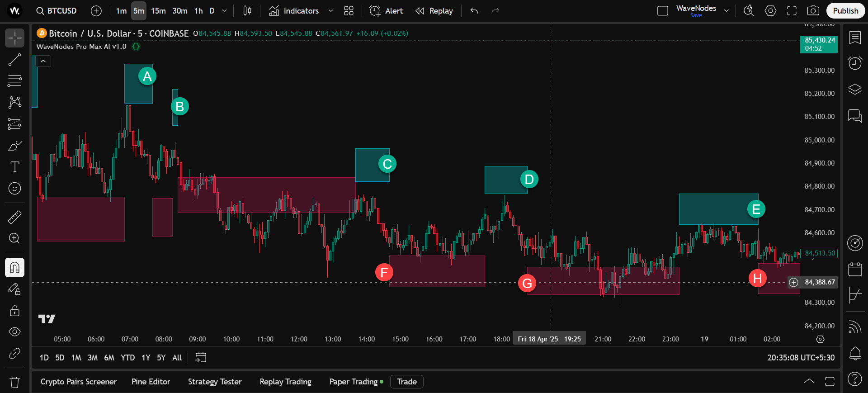
Task: Expand the timeframe interval dropdown arrow
Action: pos(224,11)
